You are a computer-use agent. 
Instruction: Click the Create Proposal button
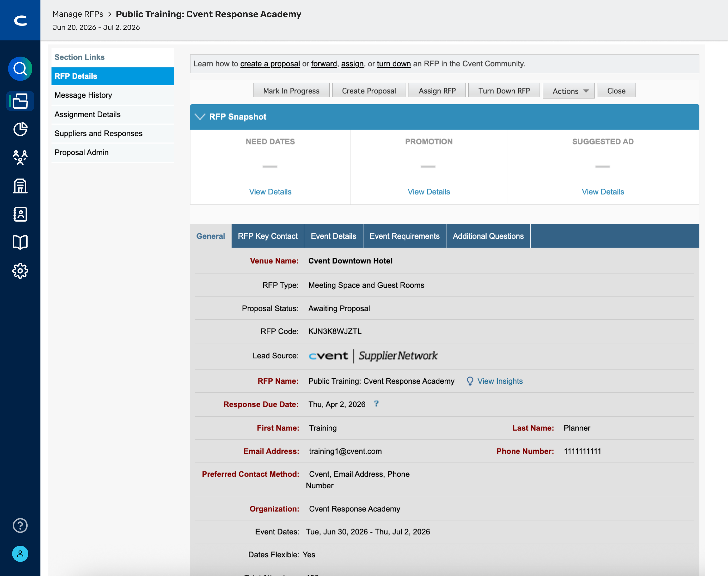369,91
